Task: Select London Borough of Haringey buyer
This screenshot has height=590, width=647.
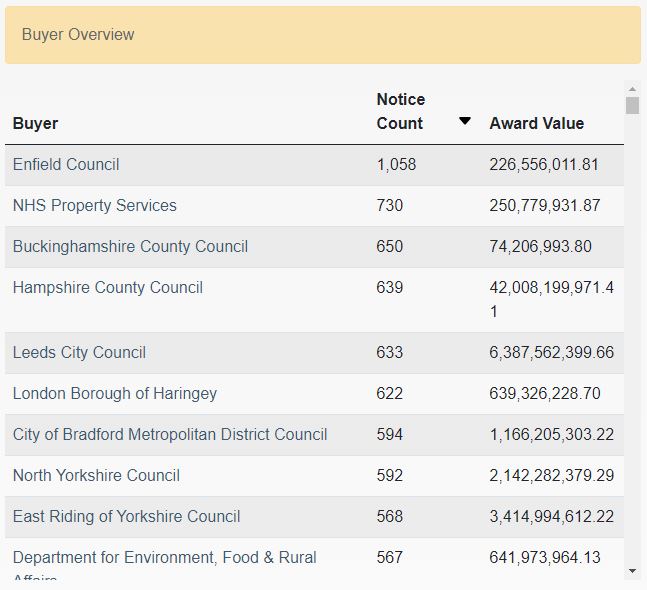Action: 115,394
